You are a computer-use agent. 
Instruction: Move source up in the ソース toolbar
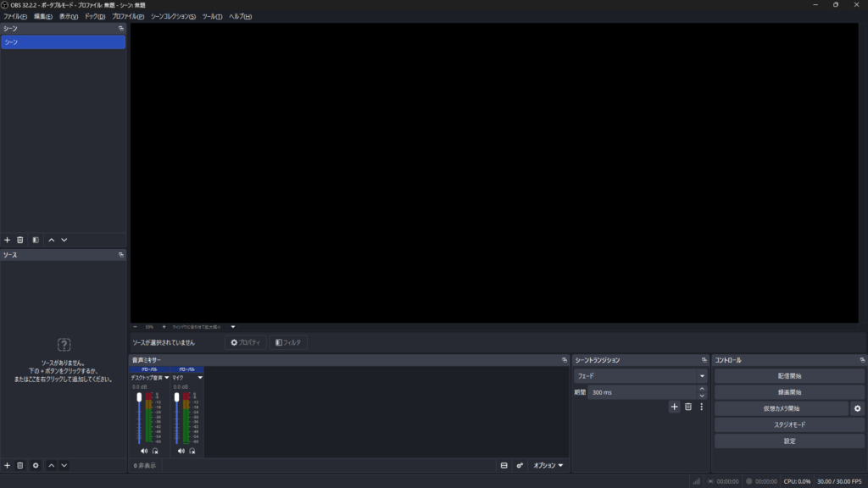click(x=52, y=466)
